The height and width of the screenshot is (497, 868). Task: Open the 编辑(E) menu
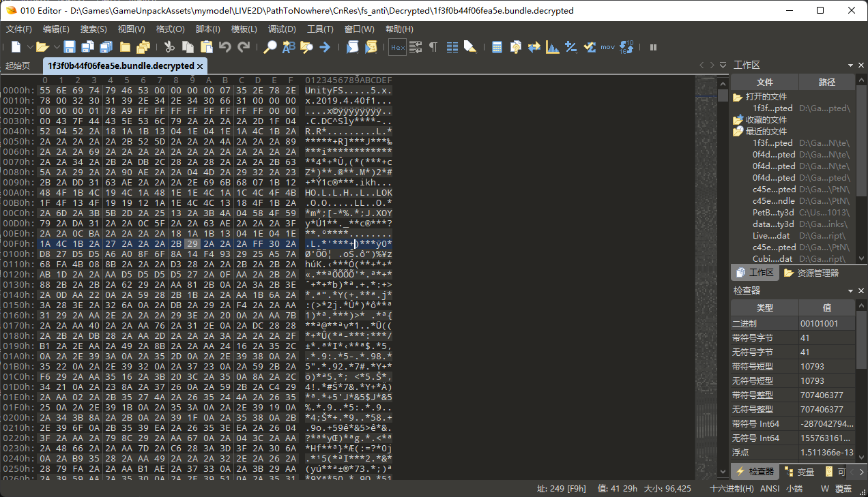(56, 29)
